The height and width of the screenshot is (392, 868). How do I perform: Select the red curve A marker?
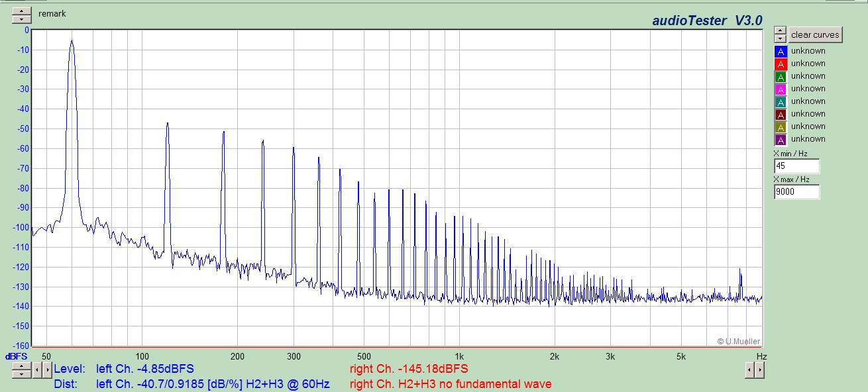coord(781,64)
